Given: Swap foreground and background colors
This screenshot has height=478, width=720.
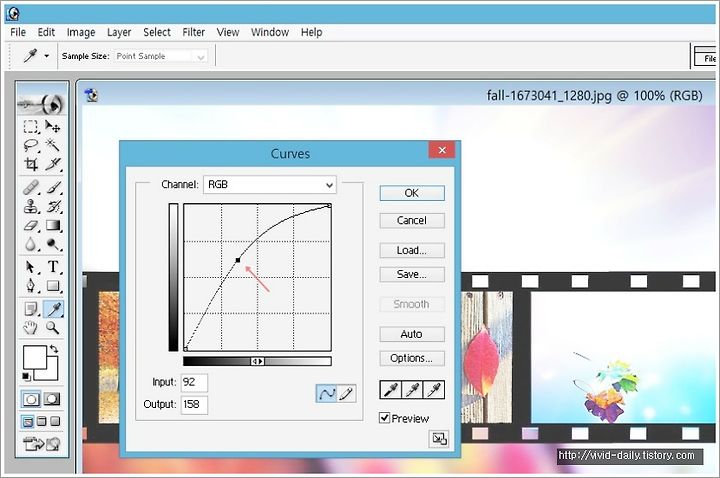Looking at the screenshot, I should click(x=54, y=349).
